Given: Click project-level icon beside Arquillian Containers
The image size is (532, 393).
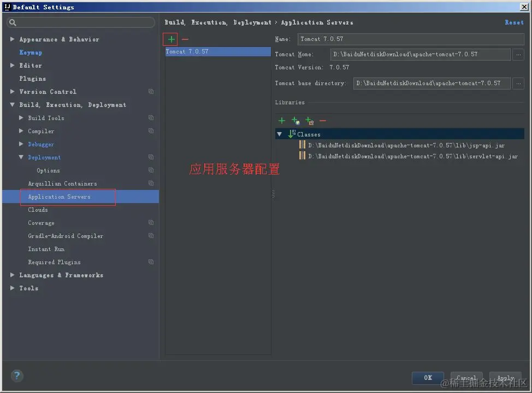Looking at the screenshot, I should [x=151, y=183].
